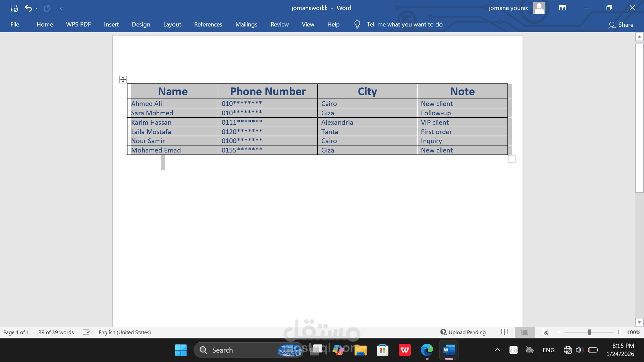Viewport: 644px width, 362px height.
Task: Click the Tell Me lightbulb icon
Action: [357, 24]
